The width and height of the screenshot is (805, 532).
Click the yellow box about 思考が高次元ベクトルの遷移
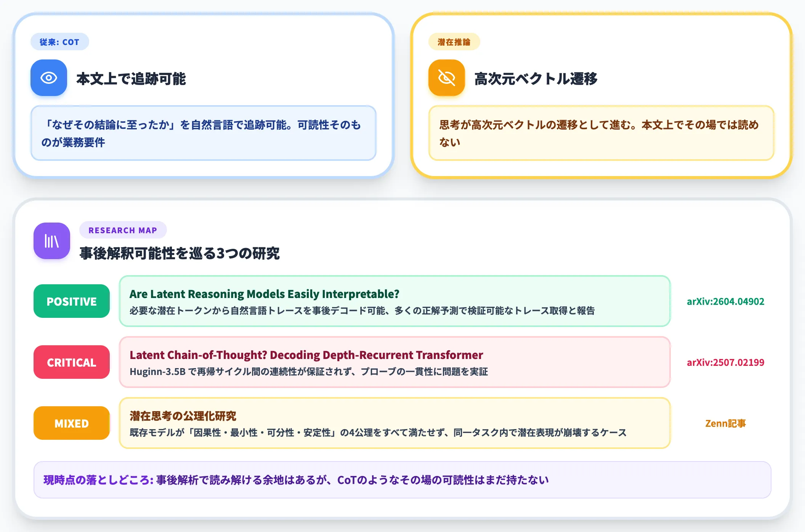[601, 133]
